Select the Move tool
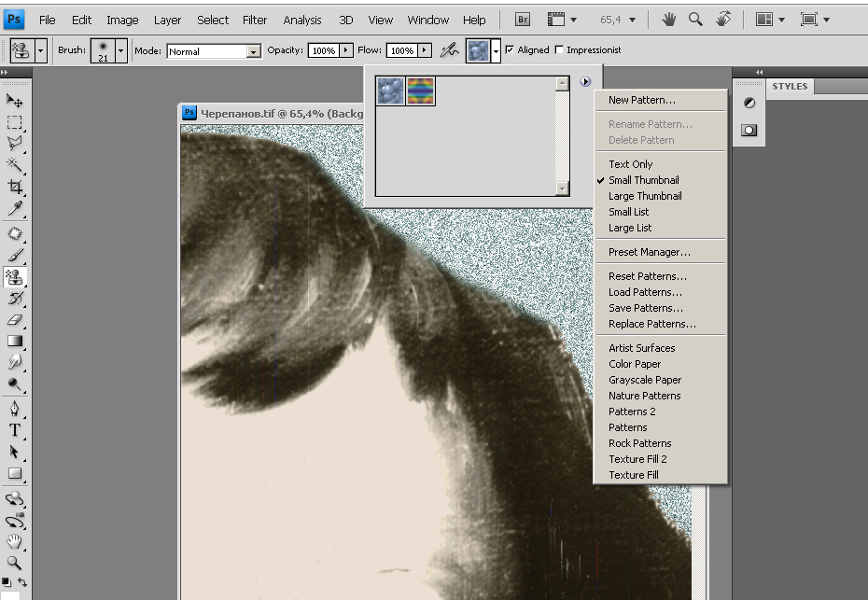868x600 pixels. [x=15, y=100]
